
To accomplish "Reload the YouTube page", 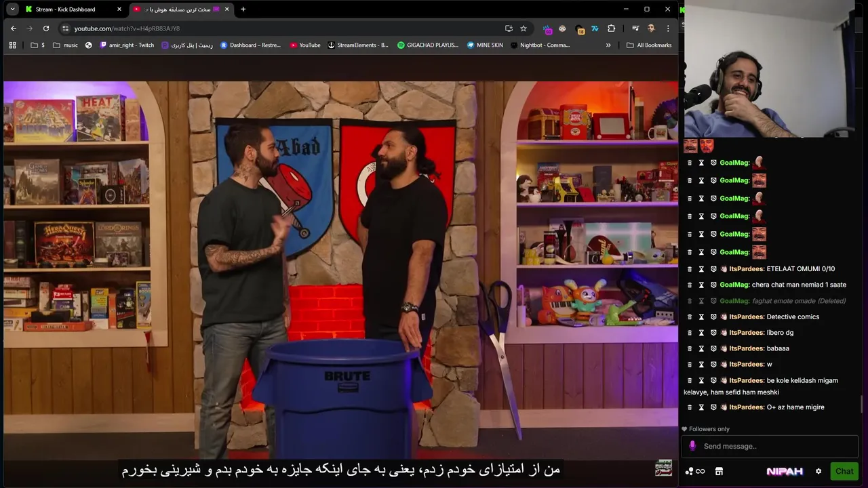I will [x=45, y=28].
